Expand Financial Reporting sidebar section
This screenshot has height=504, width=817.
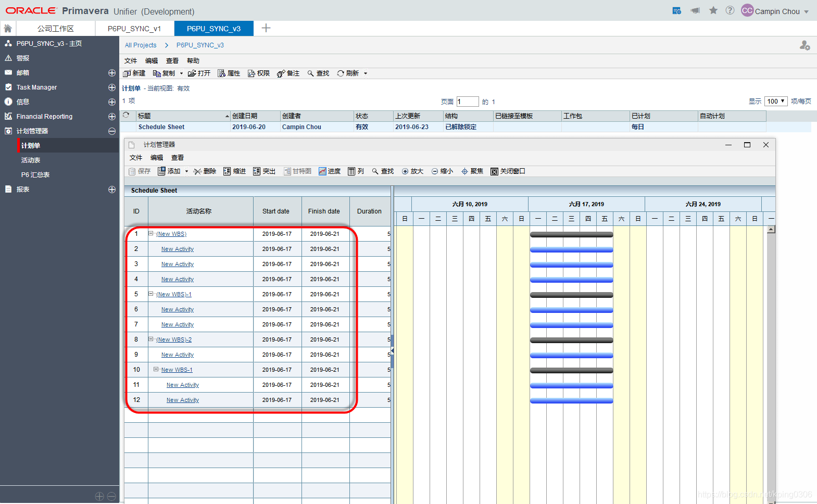tap(112, 117)
